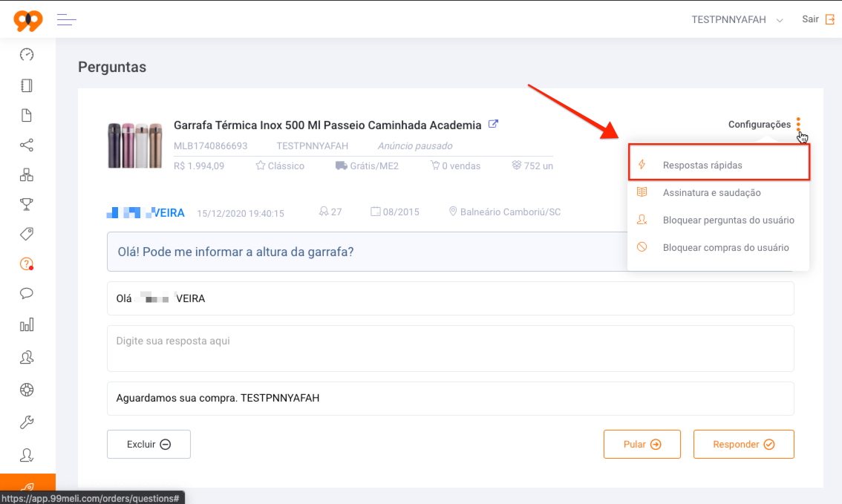Viewport: 842px width, 504px height.
Task: Click the "0 vendas" sales count
Action: click(455, 166)
